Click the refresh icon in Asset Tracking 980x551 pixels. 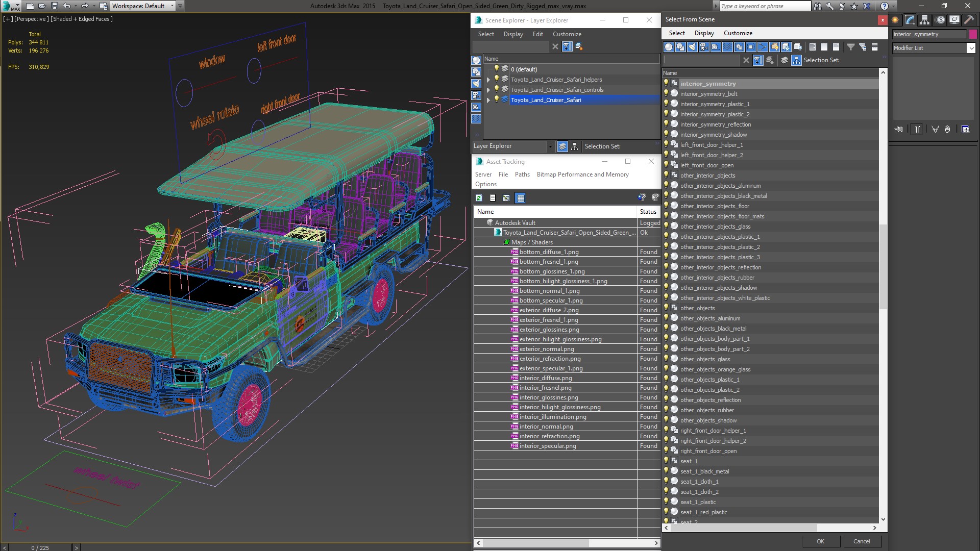[x=479, y=198]
